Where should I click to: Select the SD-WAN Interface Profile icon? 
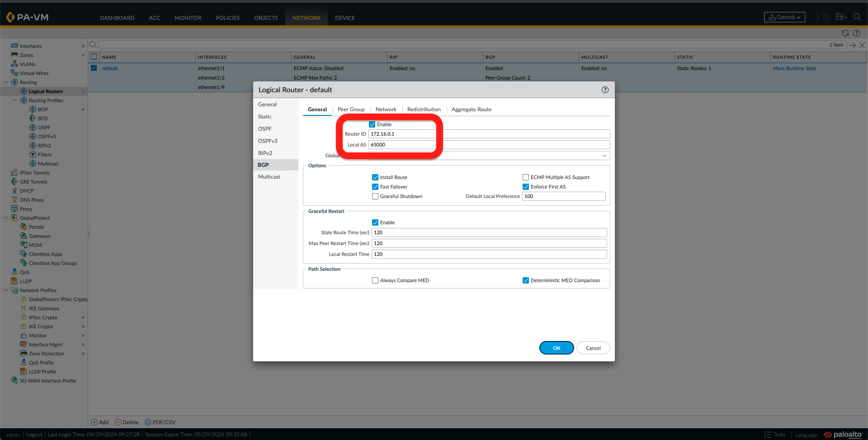(x=14, y=380)
